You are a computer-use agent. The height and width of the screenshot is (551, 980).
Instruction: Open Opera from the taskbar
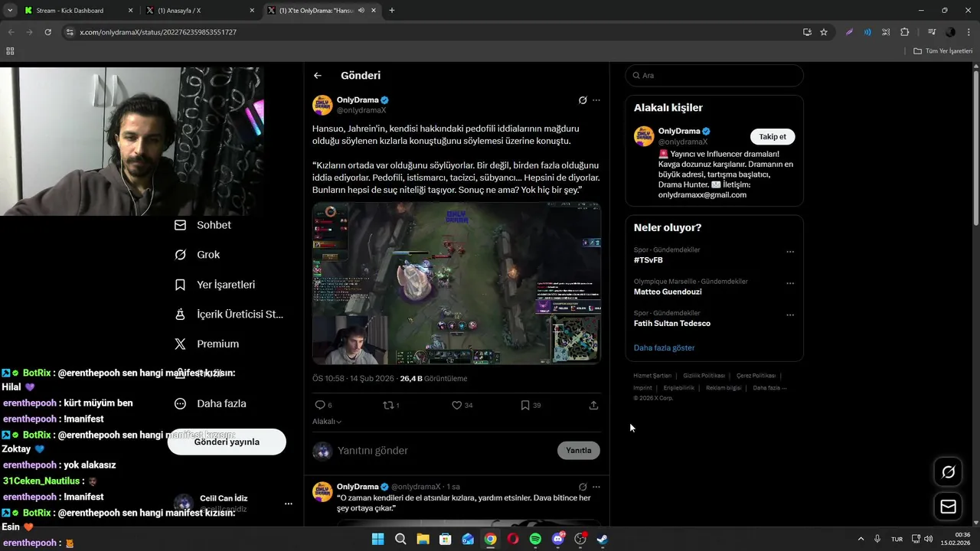click(513, 539)
